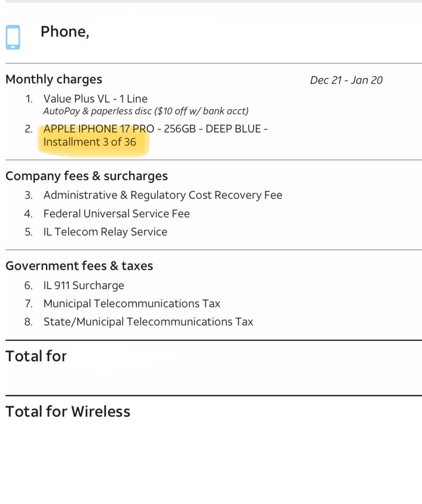Open Administrative & Regulatory Cost Recovery Fee
422x504 pixels.
(x=163, y=195)
